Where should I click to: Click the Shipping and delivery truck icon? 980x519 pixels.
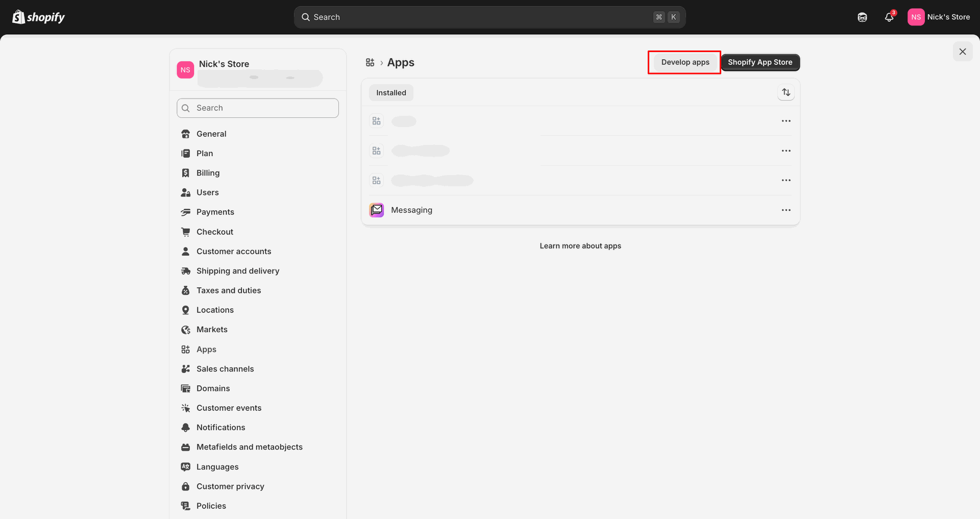pyautogui.click(x=186, y=271)
